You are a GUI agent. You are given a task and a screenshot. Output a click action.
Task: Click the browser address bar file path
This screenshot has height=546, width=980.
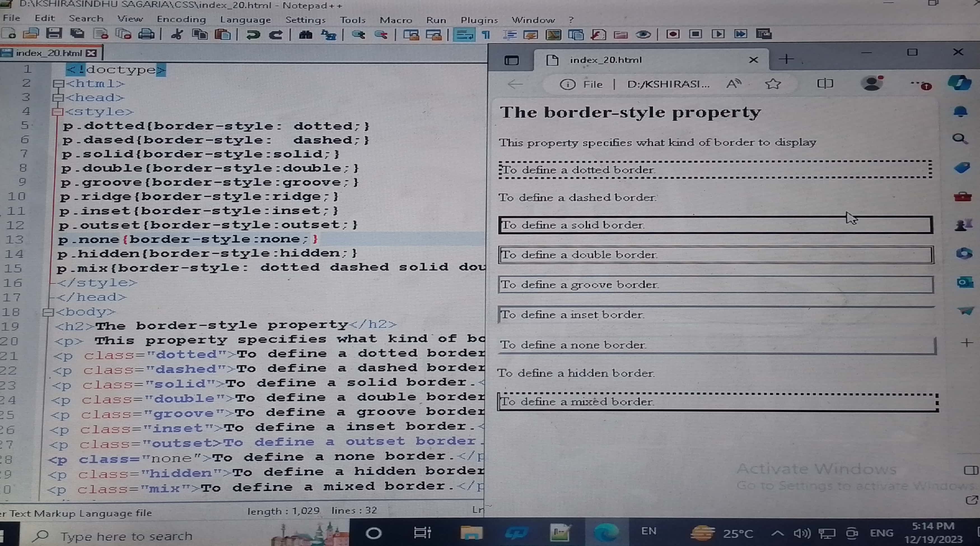(668, 84)
